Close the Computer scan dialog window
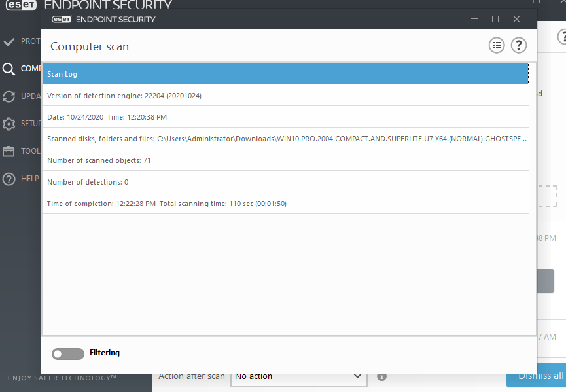566x392 pixels. (x=516, y=19)
